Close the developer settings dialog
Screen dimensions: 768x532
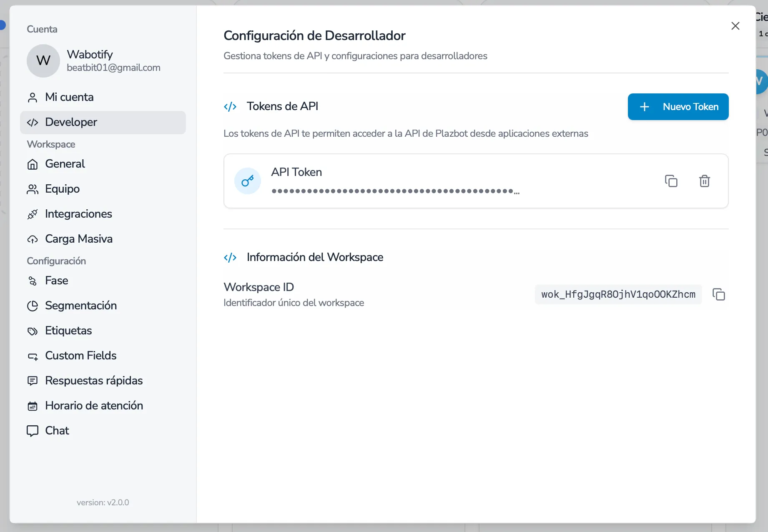click(x=735, y=26)
